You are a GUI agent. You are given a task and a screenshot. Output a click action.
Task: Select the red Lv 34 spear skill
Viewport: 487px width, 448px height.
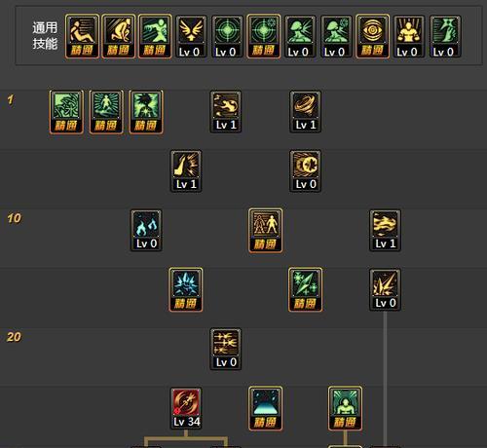186,408
